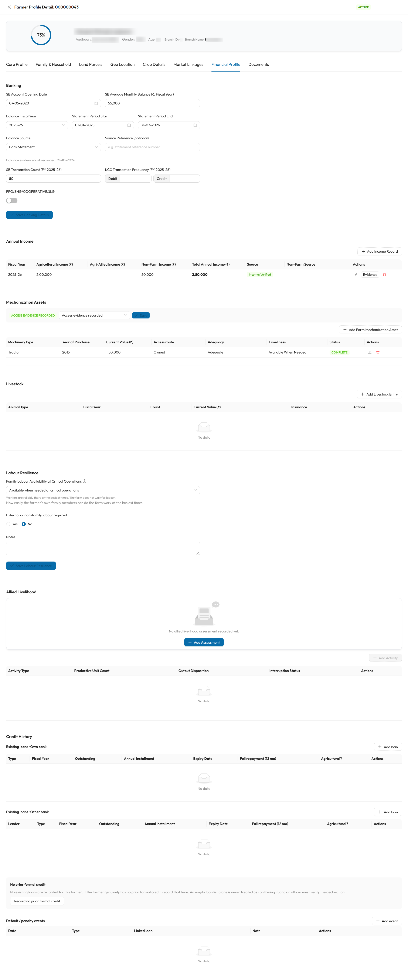Image resolution: width=408 pixels, height=980 pixels.
Task: Expand Family Labour Availability dropdown
Action: pyautogui.click(x=103, y=490)
